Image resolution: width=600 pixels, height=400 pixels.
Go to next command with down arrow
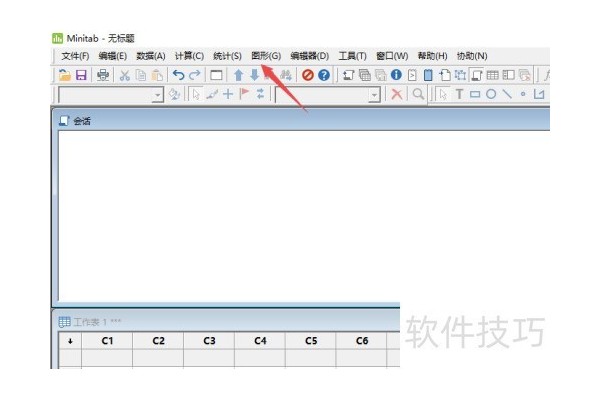(x=254, y=75)
